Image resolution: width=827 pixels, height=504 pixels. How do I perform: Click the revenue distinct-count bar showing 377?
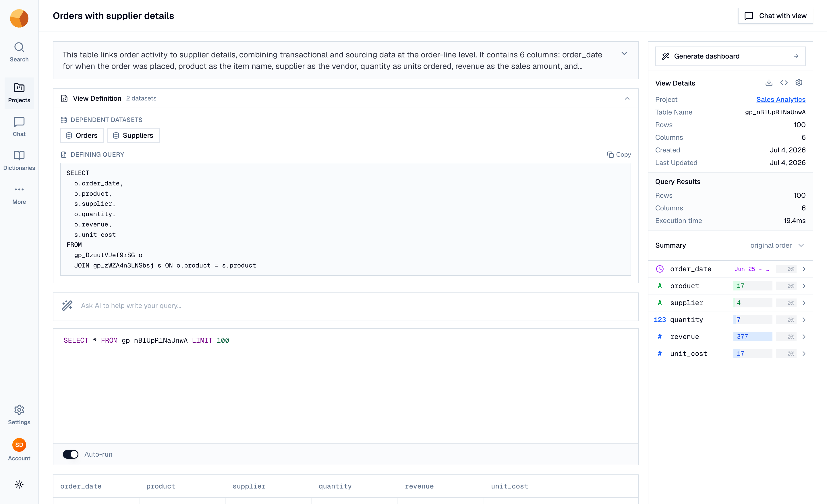[x=753, y=337]
